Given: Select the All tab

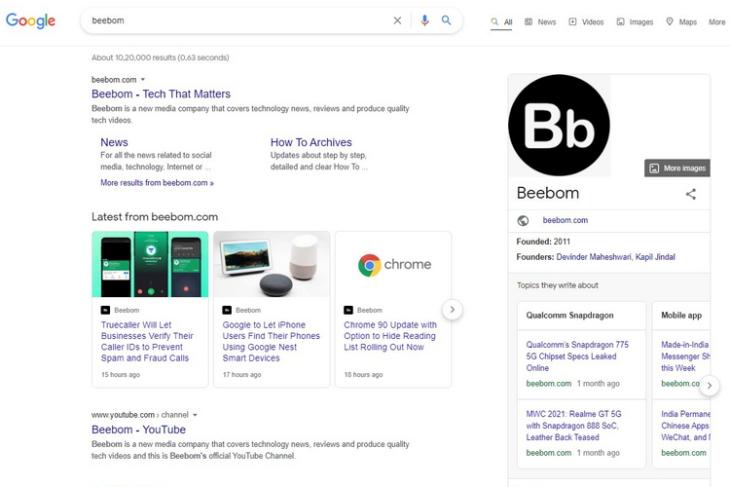Looking at the screenshot, I should (501, 22).
